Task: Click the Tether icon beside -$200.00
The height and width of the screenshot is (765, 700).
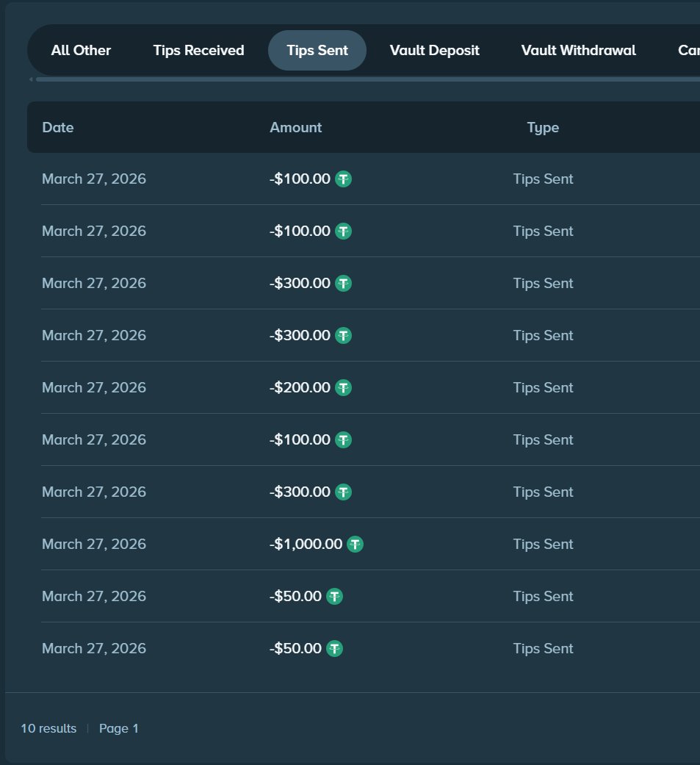Action: [344, 387]
